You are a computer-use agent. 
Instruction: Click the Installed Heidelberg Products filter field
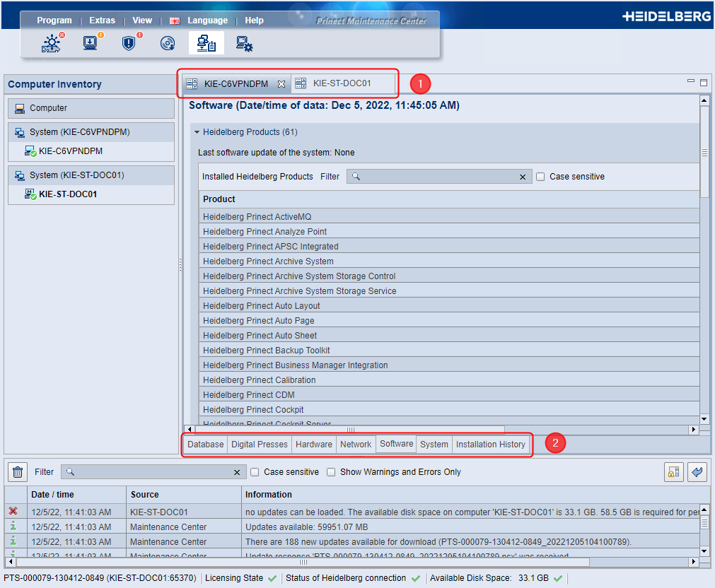[x=438, y=177]
